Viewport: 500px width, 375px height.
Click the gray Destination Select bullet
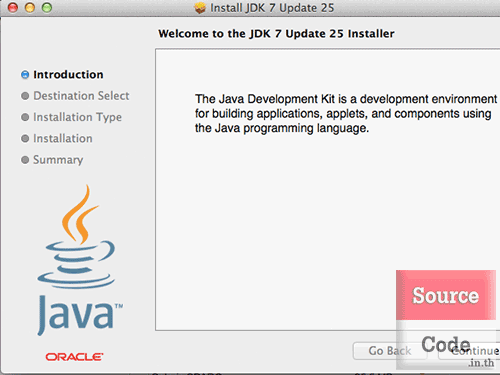(25, 96)
